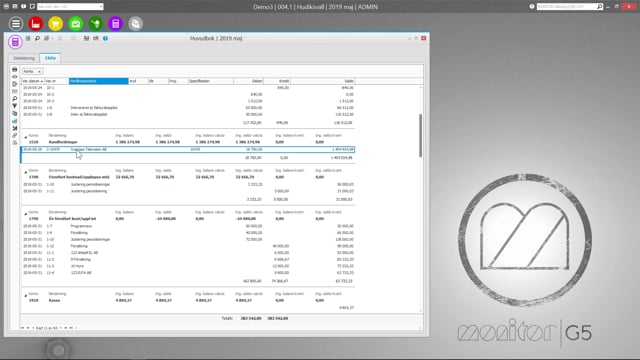Open the red Manufacturing module icon
Viewport: 640px width, 360px height.
coord(36,24)
